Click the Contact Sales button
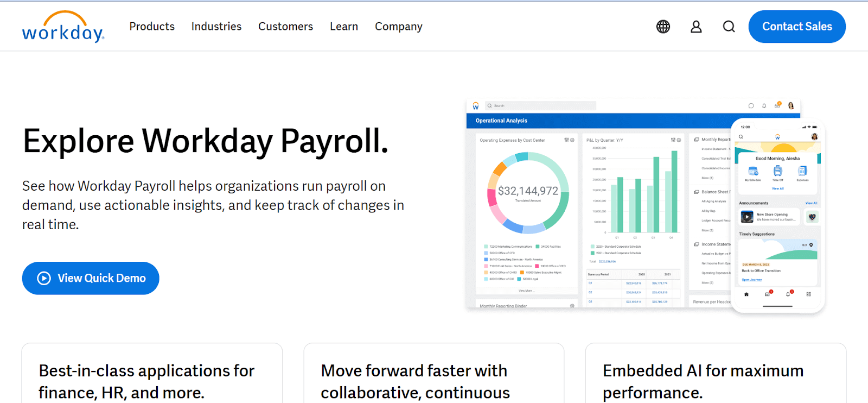 (x=797, y=27)
